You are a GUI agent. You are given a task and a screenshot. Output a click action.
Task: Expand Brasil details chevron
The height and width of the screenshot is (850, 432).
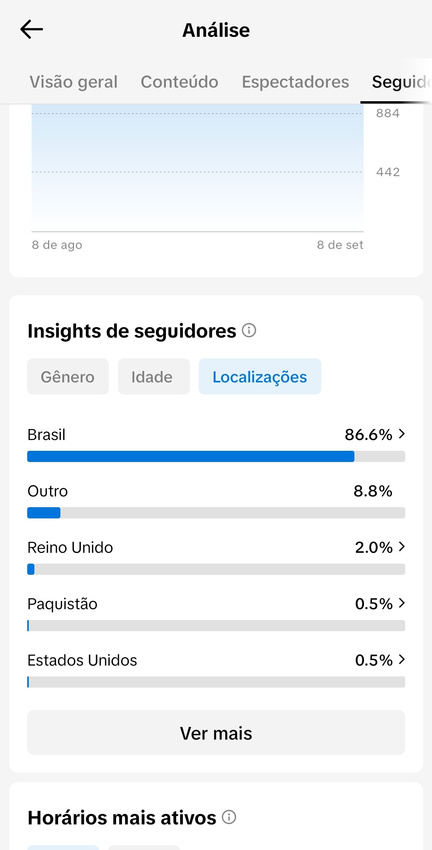(402, 434)
